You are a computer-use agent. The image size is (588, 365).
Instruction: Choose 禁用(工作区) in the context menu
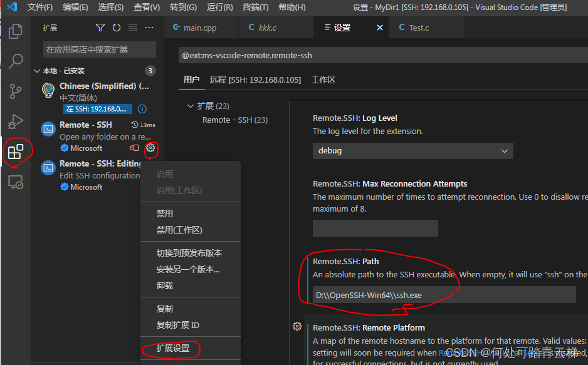coord(191,230)
